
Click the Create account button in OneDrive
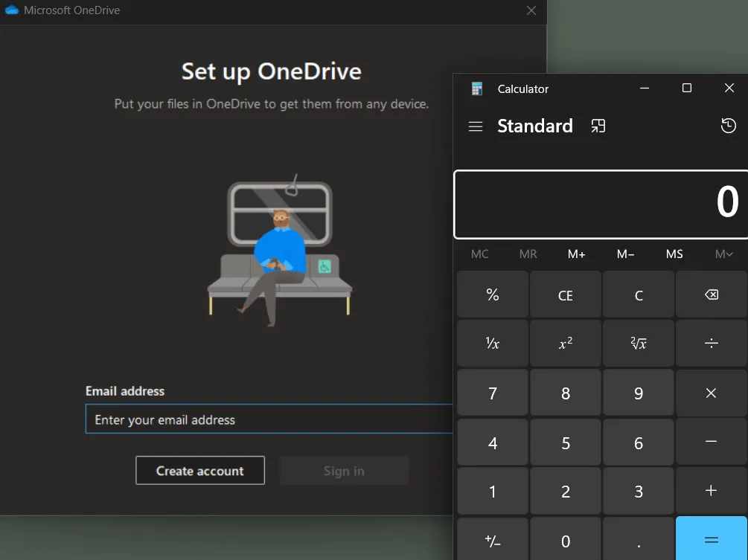(x=200, y=471)
